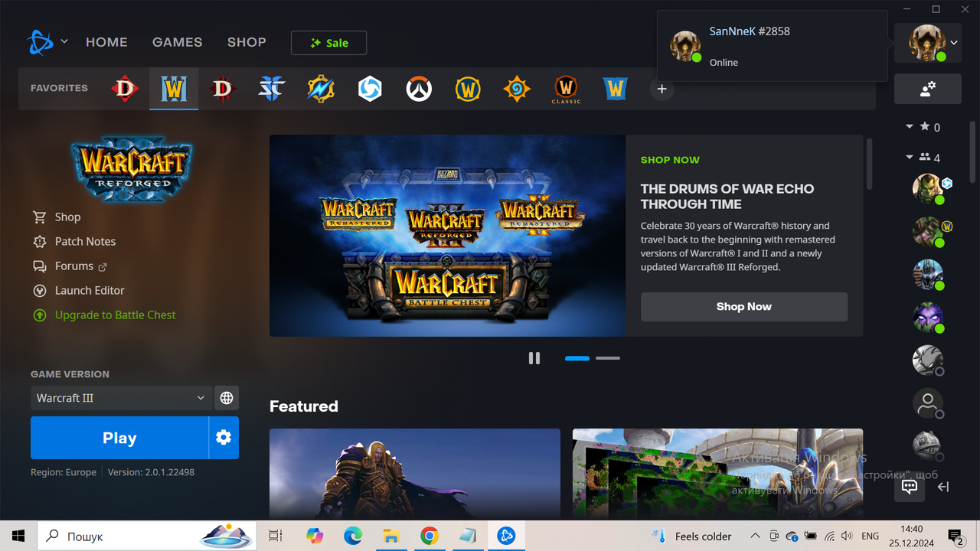Go to the HOME tab
The height and width of the screenshot is (551, 980).
[x=106, y=42]
